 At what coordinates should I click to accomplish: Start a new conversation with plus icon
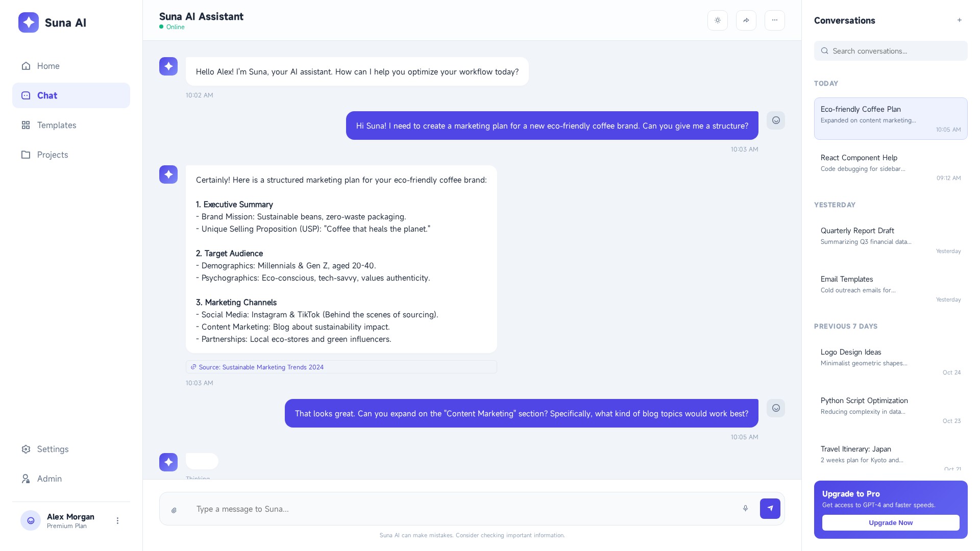point(959,20)
